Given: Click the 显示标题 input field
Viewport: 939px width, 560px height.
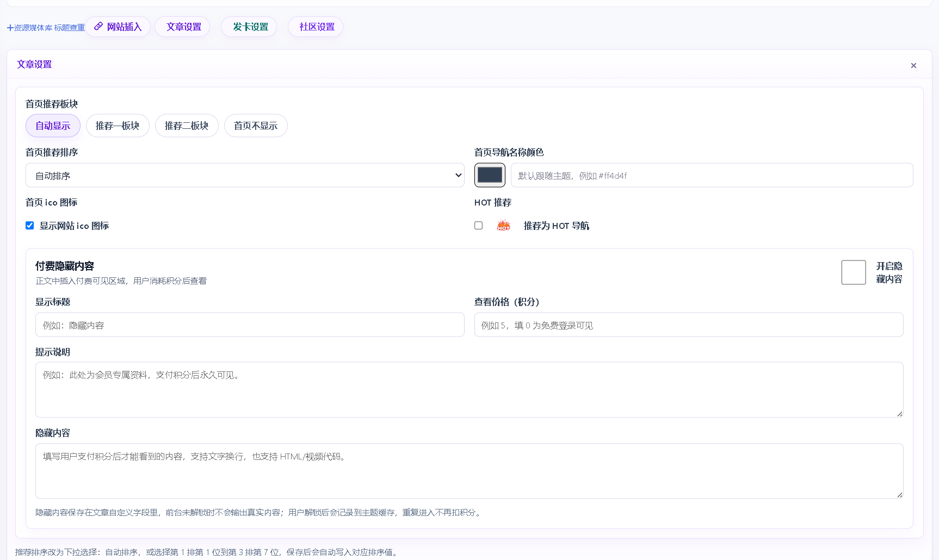Looking at the screenshot, I should click(250, 325).
